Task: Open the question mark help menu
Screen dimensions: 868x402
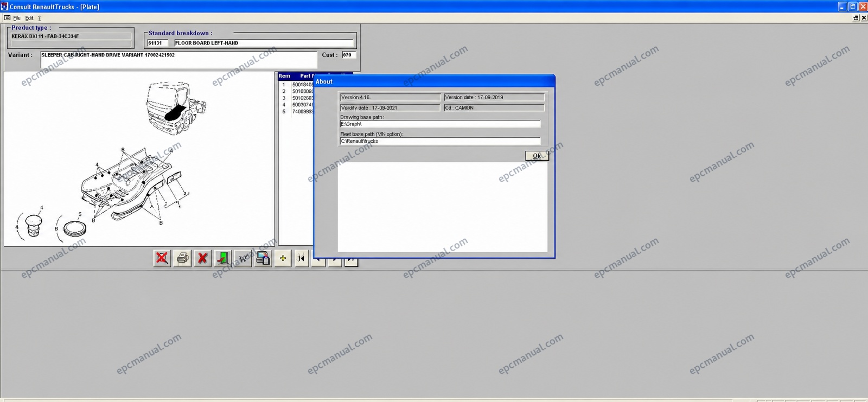Action: [x=39, y=18]
